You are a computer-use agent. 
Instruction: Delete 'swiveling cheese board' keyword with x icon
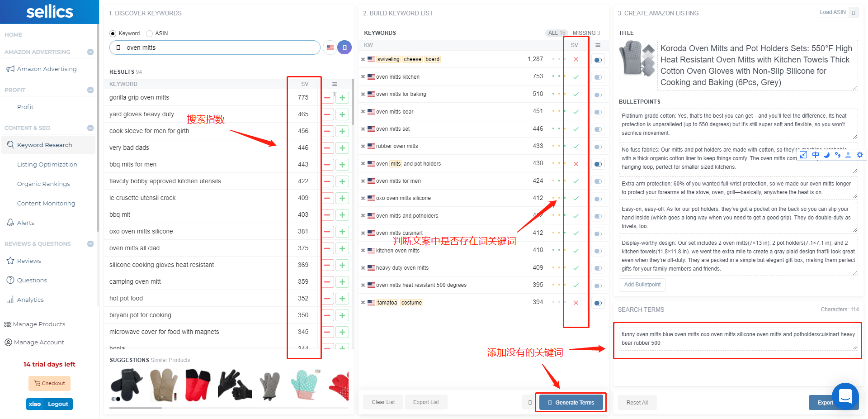pos(363,59)
